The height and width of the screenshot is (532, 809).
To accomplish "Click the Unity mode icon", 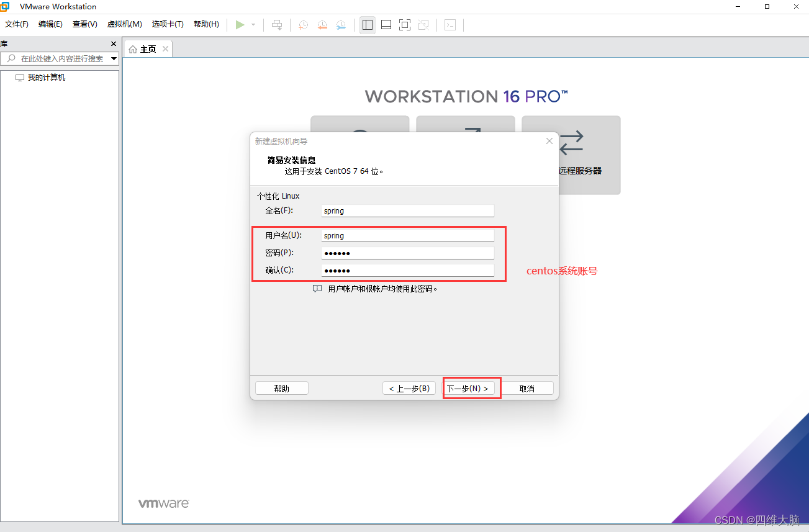I will click(423, 25).
